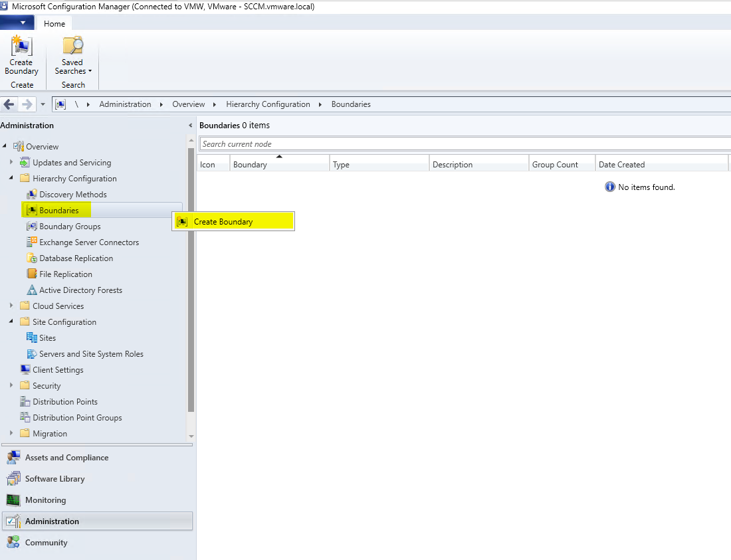Expand the Updates and Servicing node
731x560 pixels.
[x=11, y=163]
